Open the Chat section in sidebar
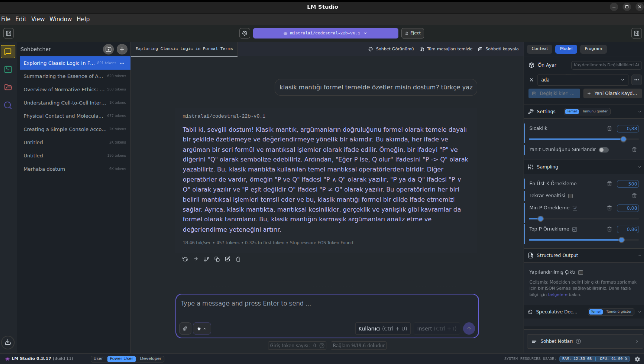 tap(8, 52)
